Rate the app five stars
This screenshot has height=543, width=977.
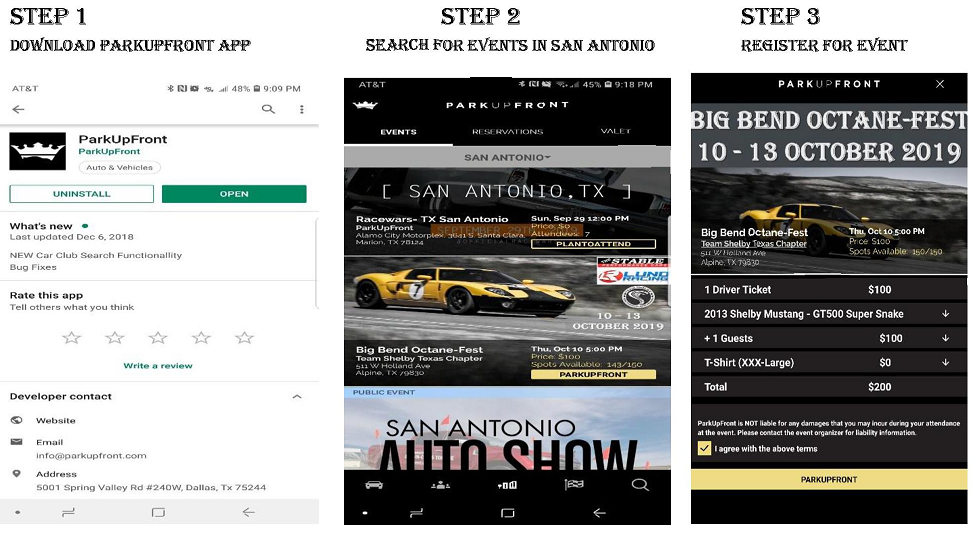(244, 338)
